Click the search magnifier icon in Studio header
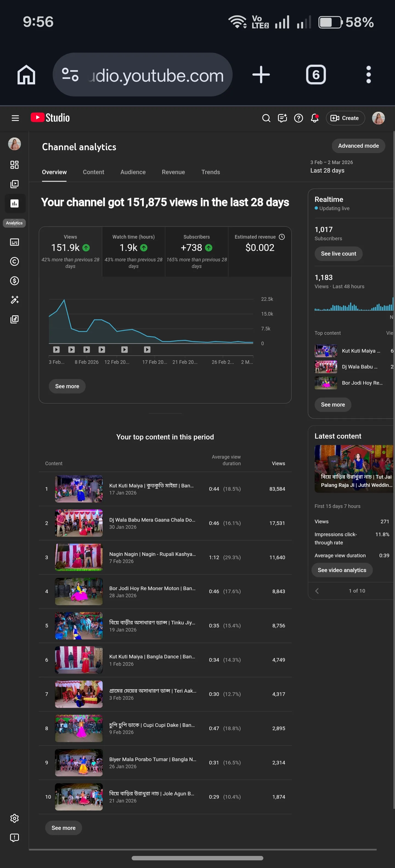Screen dimensions: 395x868 266,118
